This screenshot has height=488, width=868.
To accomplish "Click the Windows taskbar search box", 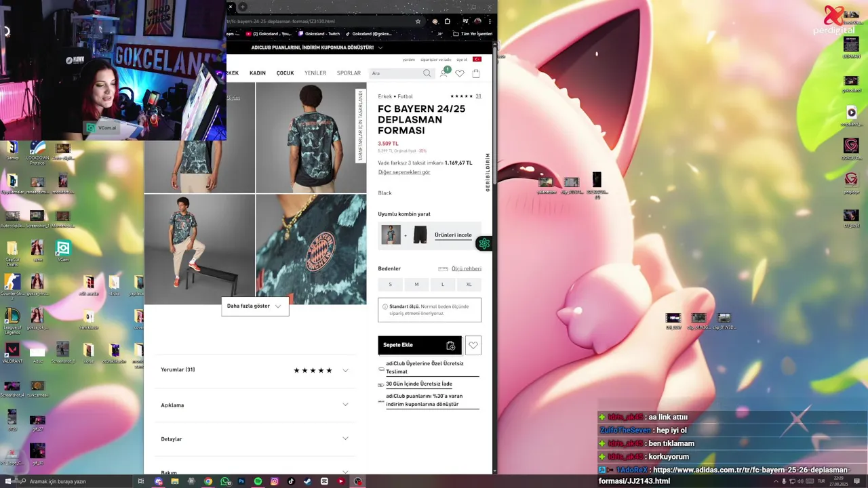I will click(73, 481).
